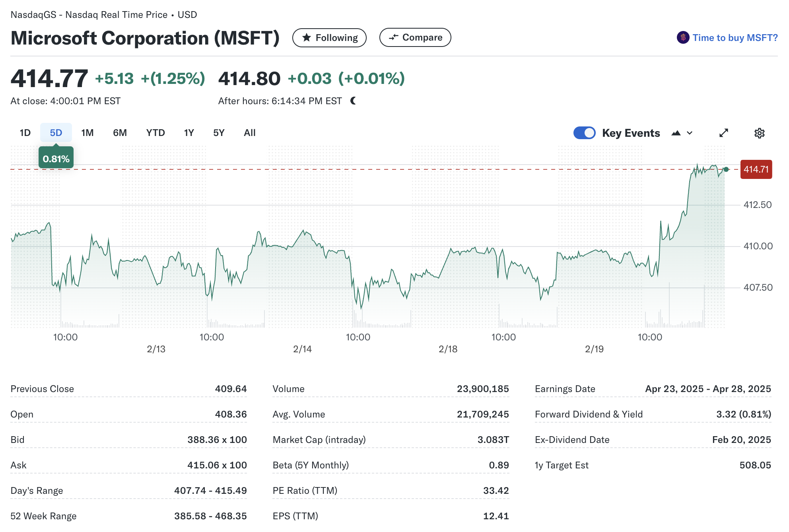Click the green dot at chart end
789x532 pixels.
[726, 169]
